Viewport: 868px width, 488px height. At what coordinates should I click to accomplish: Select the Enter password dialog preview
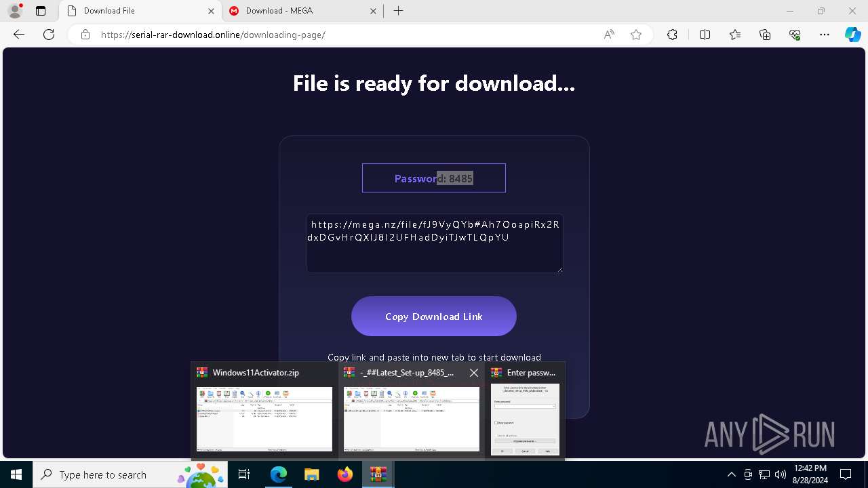(x=525, y=411)
